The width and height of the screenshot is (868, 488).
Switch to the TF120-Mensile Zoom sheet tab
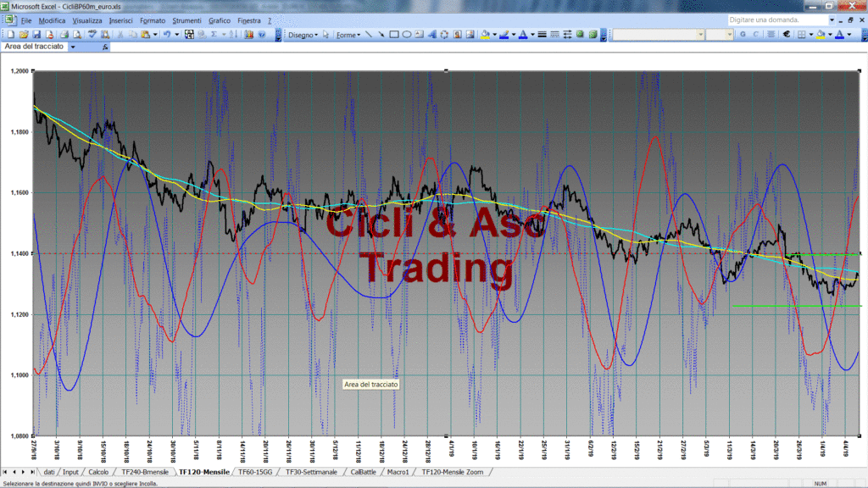(x=453, y=472)
